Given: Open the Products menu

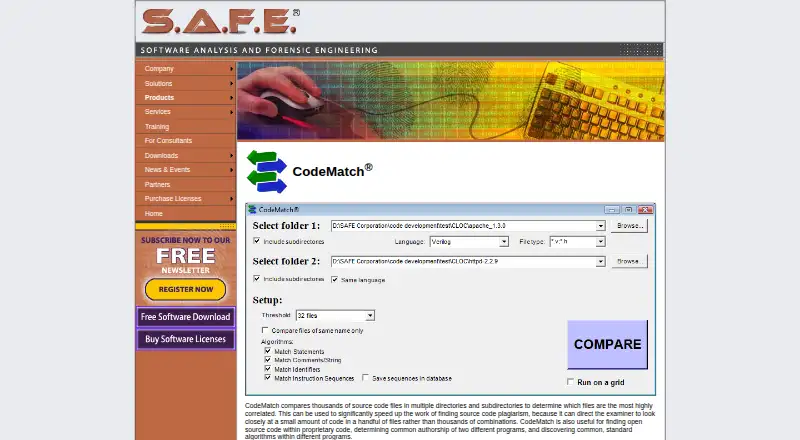Looking at the screenshot, I should coord(185,97).
